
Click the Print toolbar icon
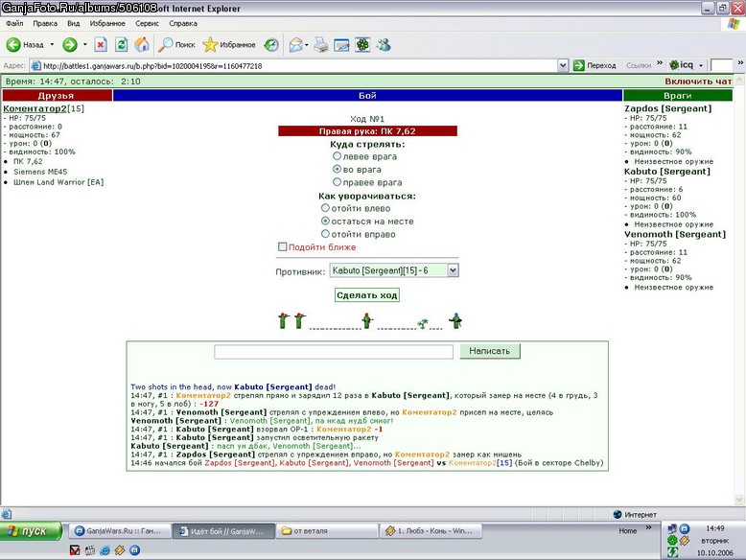pos(321,45)
